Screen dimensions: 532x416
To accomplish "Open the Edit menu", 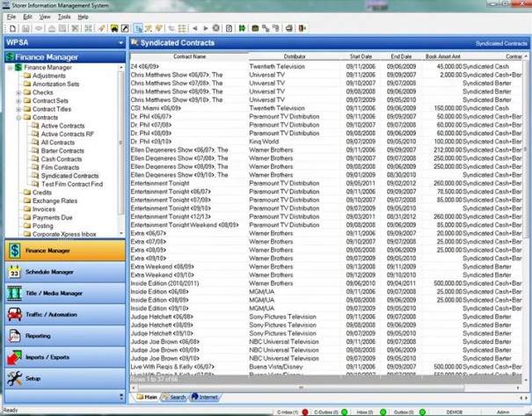I will click(27, 17).
